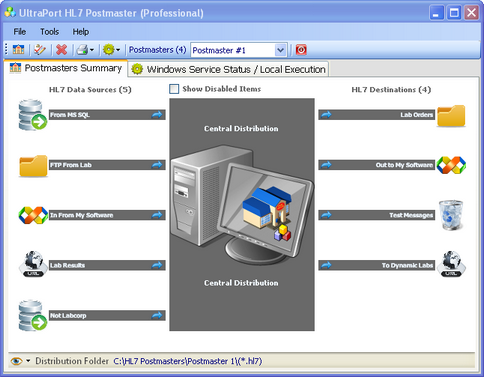Switch to Windows Service Status tab

click(228, 69)
